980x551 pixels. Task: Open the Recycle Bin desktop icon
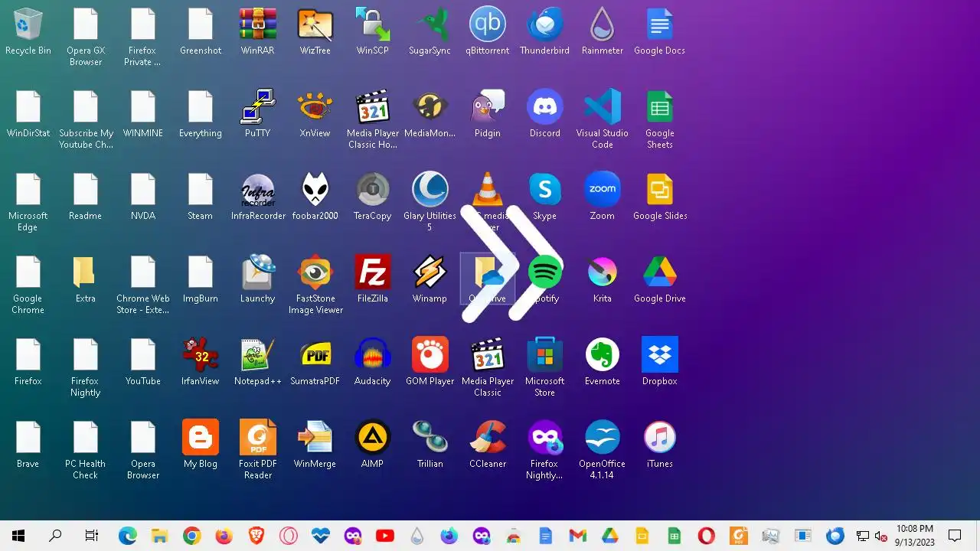point(28,31)
